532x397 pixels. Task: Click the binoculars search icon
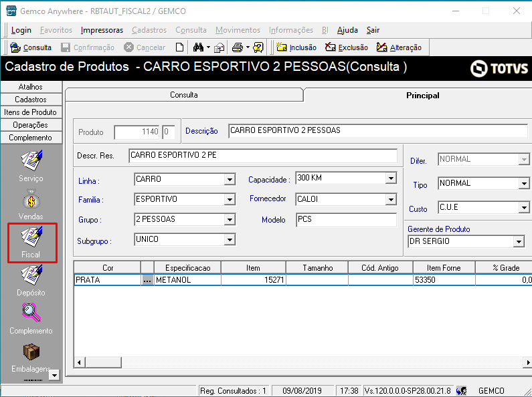click(x=198, y=47)
